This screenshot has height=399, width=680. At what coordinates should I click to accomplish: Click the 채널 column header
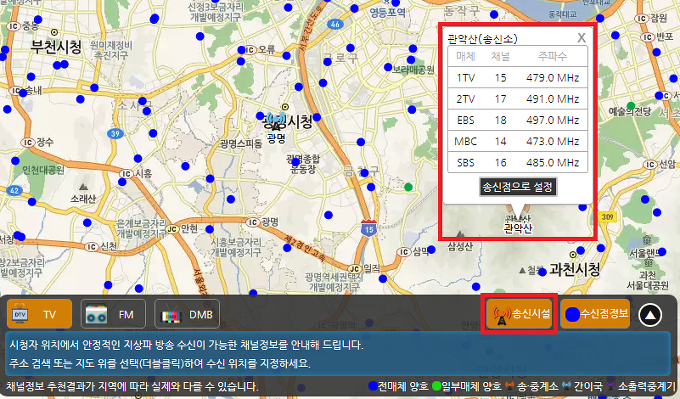[x=500, y=56]
